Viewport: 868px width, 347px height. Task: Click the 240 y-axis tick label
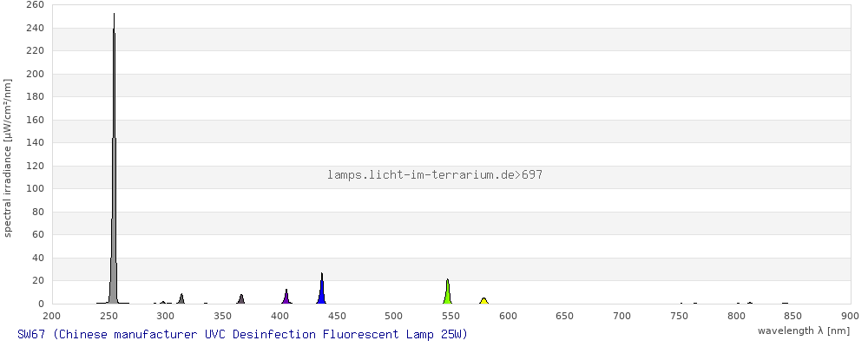coord(35,28)
